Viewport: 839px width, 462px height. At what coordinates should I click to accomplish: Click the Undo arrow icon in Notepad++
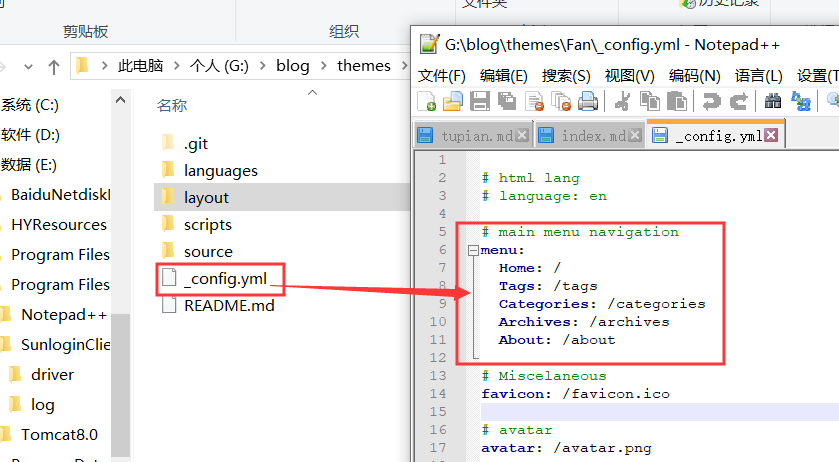pyautogui.click(x=711, y=101)
